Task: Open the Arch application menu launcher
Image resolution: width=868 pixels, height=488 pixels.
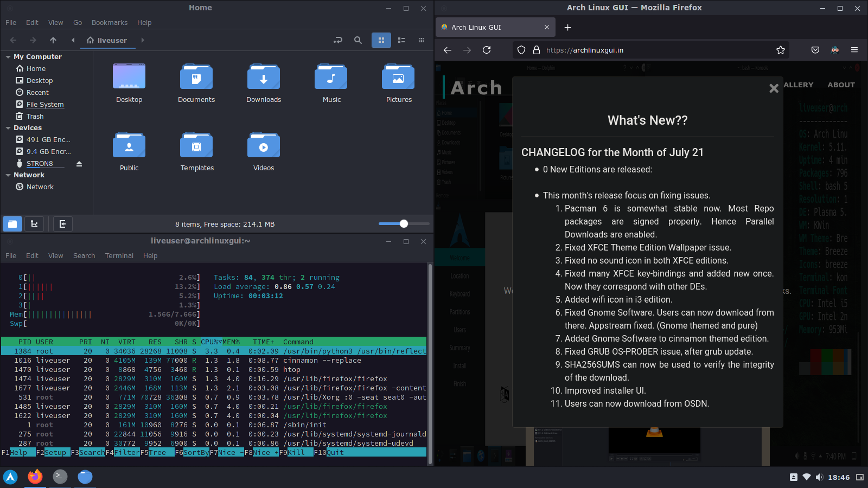Action: [x=10, y=477]
